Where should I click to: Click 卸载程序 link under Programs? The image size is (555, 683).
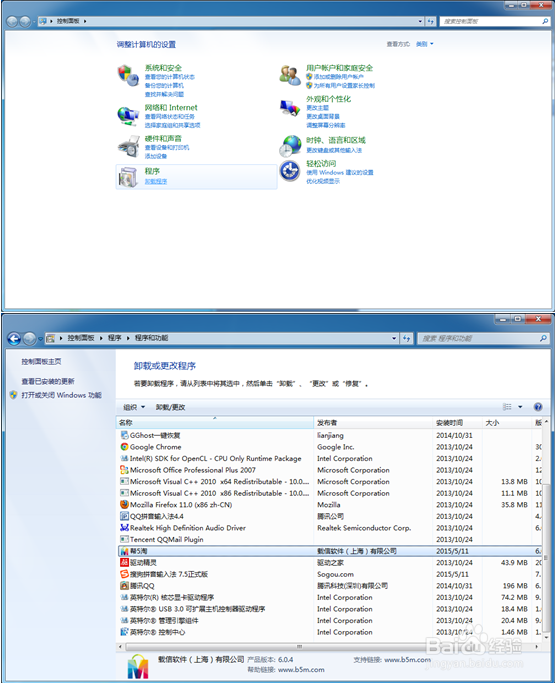coord(156,182)
